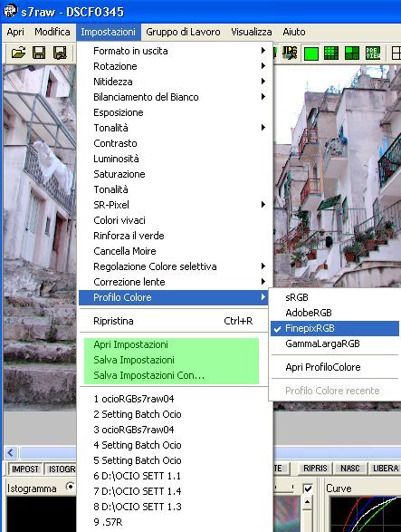401x532 pixels.
Task: Open recent setting 9 .S7R
Action: tap(175, 522)
